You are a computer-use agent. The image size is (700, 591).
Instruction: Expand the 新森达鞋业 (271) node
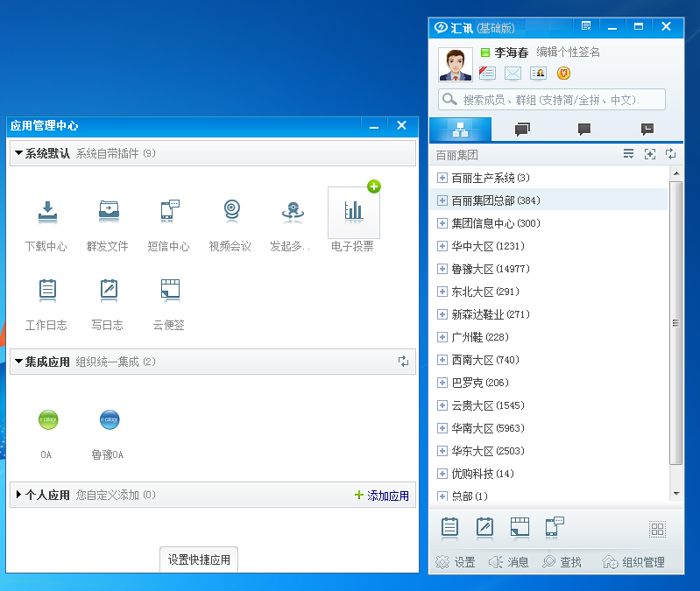tap(442, 314)
